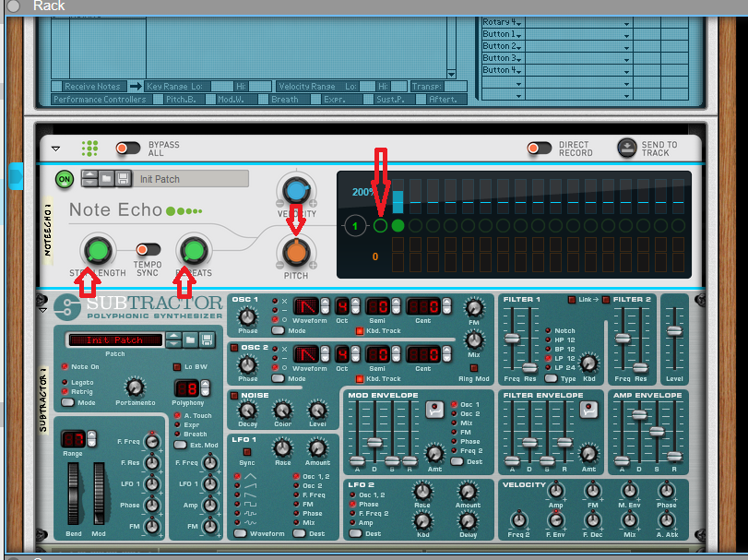
Task: Change OSC 1 Cent value with spin arrows
Action: pos(446,306)
